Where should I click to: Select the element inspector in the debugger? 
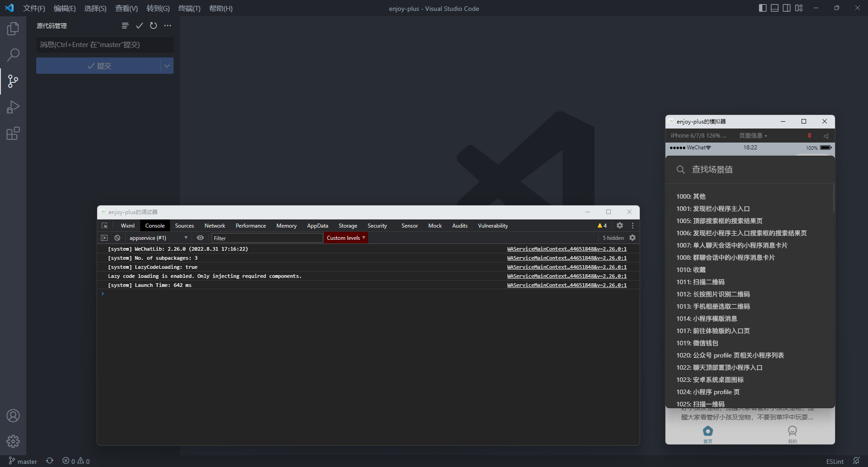point(104,225)
